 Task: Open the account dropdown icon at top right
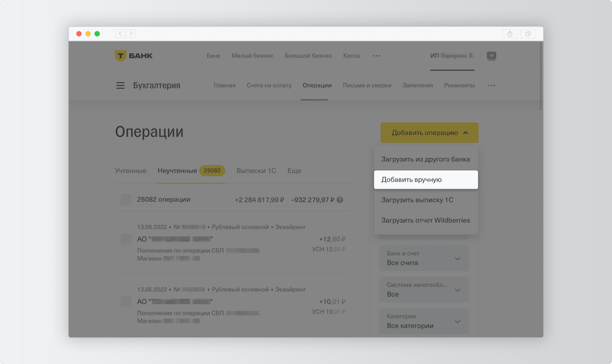click(x=491, y=56)
